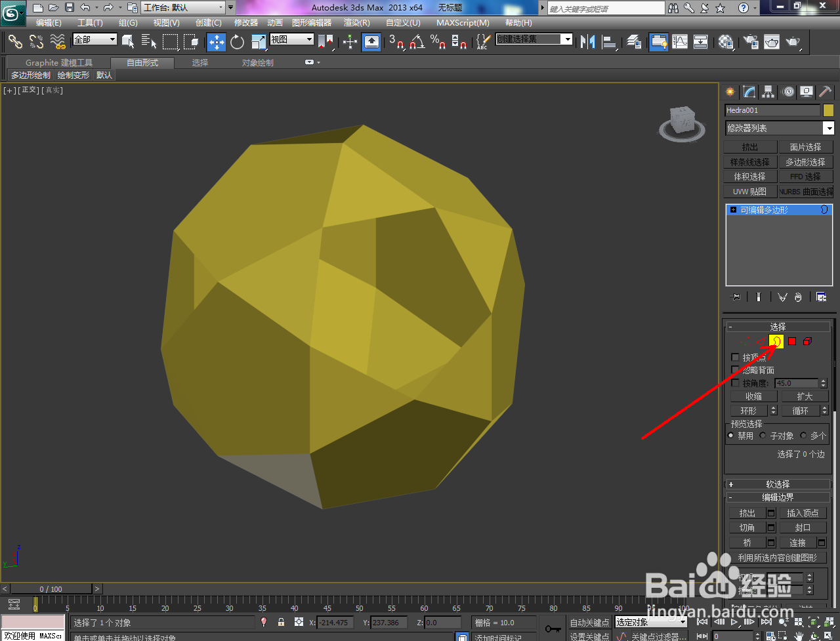Click the teapot Render Production icon
Screen dimensions: 840x641
[793, 42]
